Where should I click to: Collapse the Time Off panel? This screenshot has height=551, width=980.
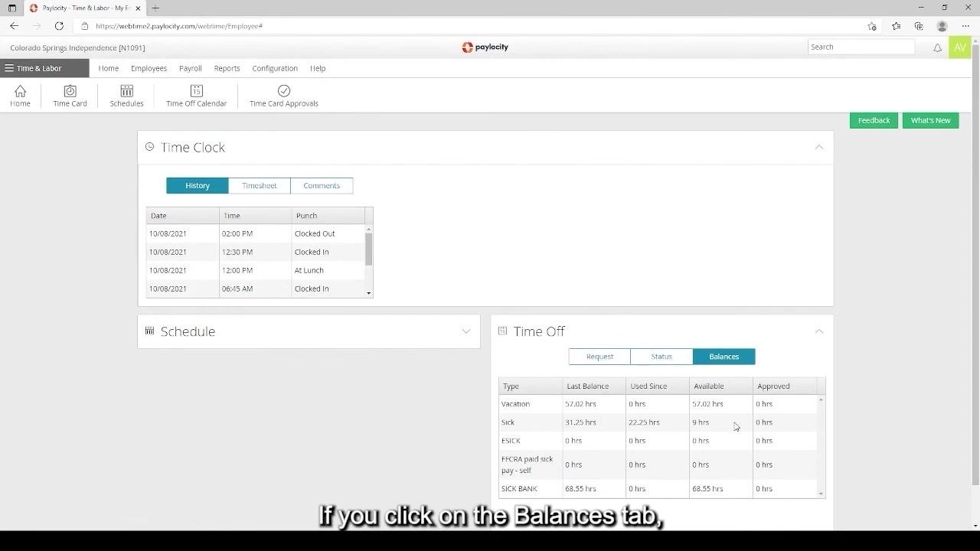(819, 331)
